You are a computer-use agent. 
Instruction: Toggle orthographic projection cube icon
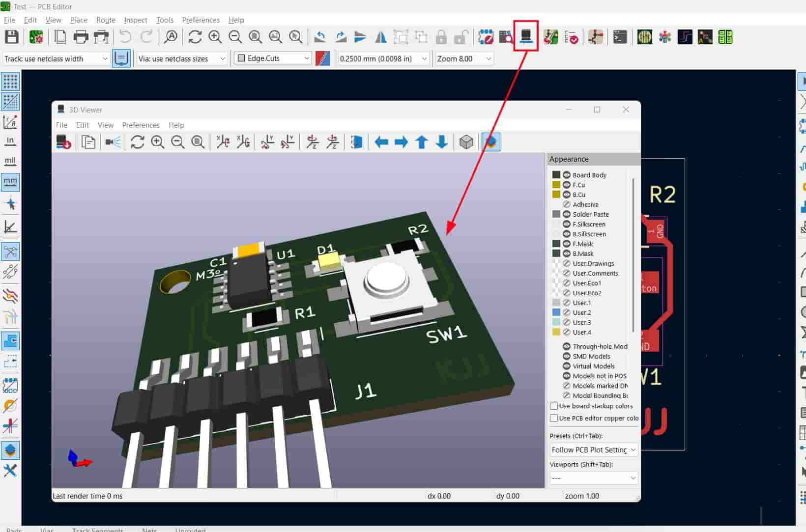(466, 142)
